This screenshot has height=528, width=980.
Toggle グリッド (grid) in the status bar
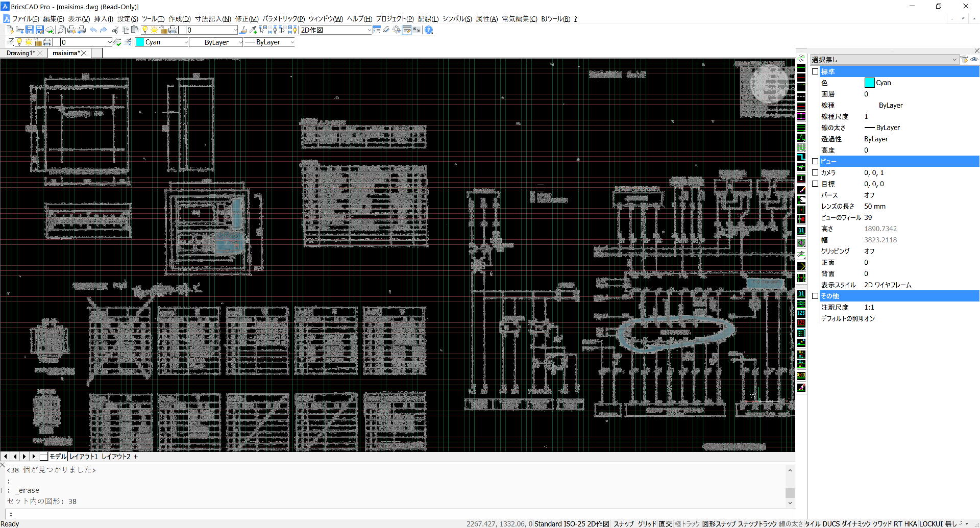tap(647, 524)
